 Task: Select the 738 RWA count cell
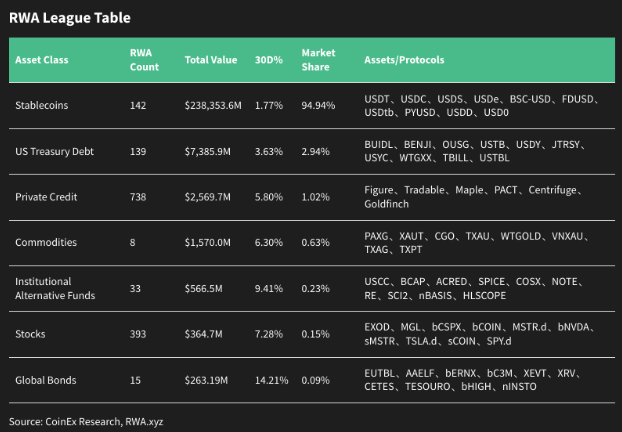(138, 196)
